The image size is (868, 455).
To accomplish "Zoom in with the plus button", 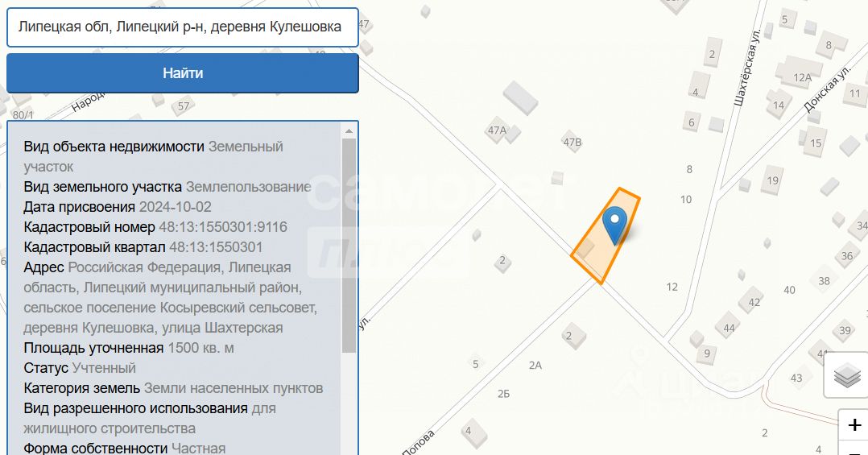I will [854, 424].
